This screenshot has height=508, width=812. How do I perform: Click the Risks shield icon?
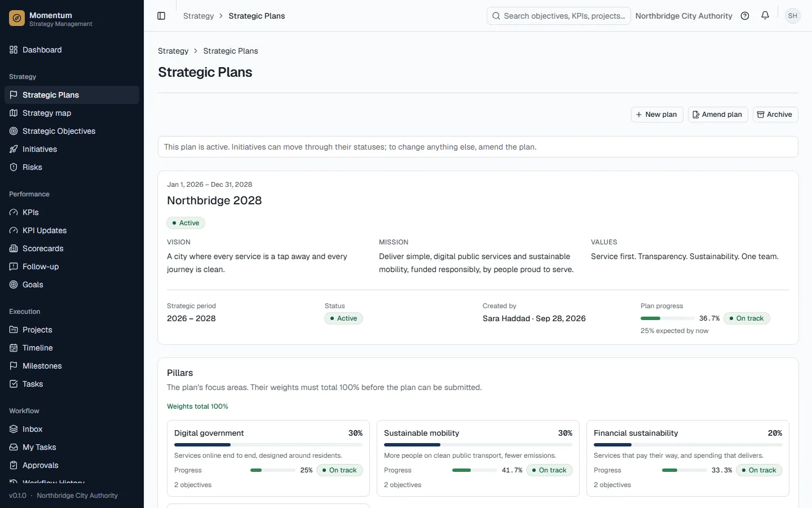click(14, 167)
